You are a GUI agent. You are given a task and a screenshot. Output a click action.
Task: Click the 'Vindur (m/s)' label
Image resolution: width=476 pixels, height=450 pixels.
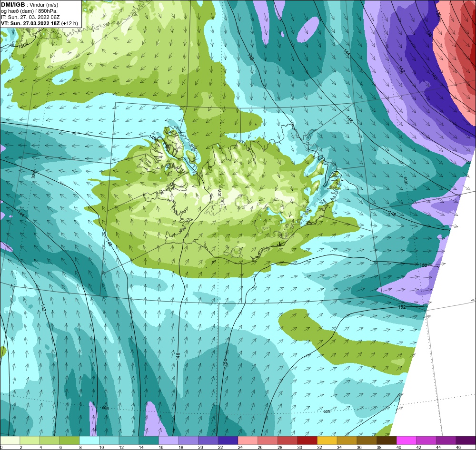click(x=44, y=5)
